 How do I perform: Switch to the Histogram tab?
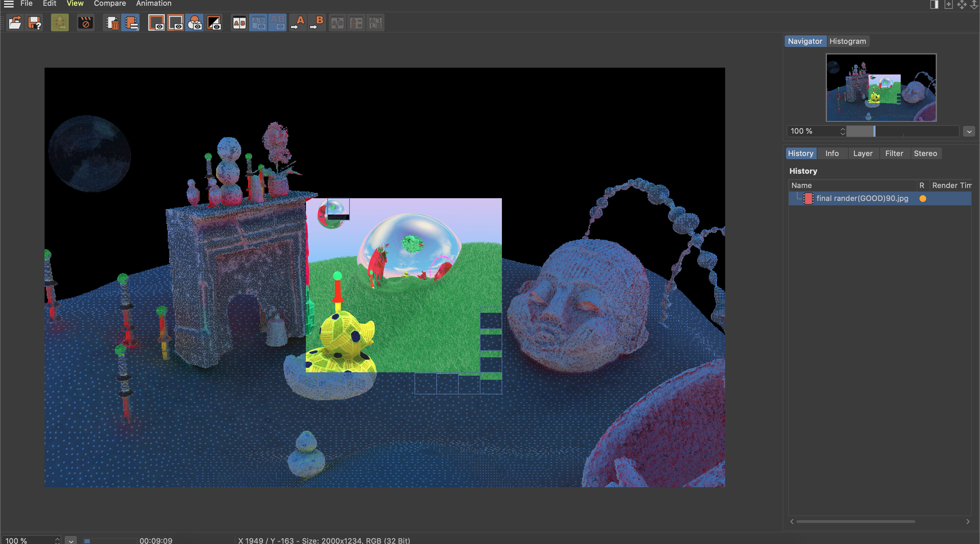pos(847,41)
